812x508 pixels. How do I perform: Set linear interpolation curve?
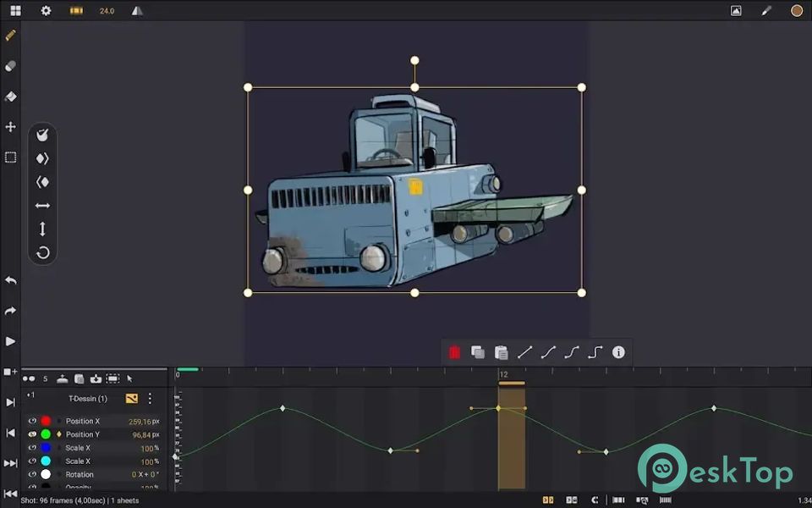[x=524, y=352]
